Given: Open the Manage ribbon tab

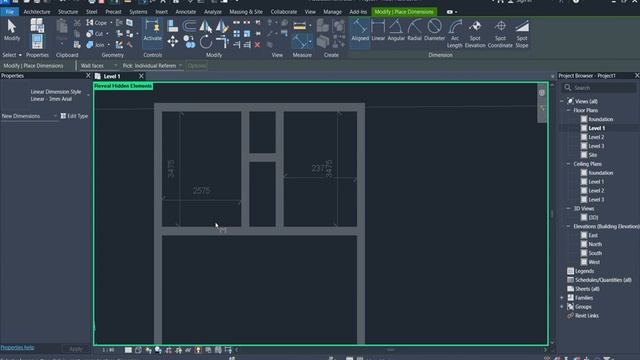Looking at the screenshot, I should click(332, 12).
